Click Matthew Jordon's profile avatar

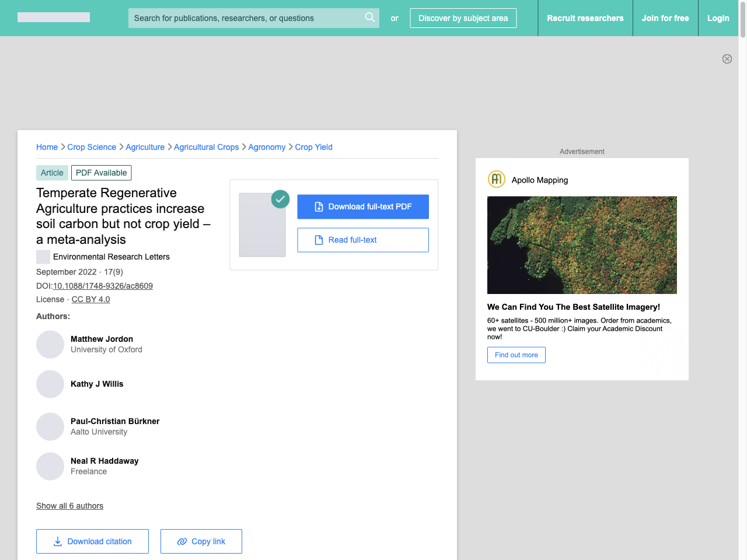[50, 345]
